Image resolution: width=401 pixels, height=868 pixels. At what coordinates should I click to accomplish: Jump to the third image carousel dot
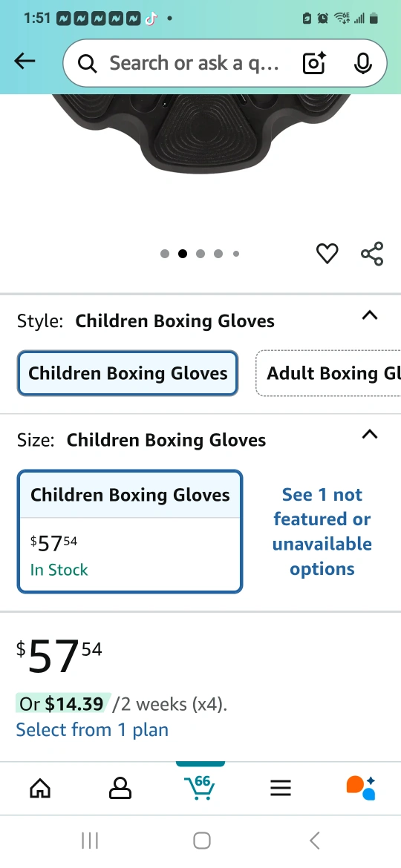(x=200, y=254)
